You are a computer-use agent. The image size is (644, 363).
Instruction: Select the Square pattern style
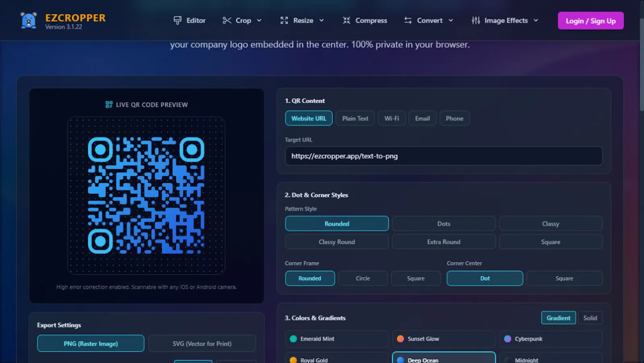pyautogui.click(x=551, y=242)
